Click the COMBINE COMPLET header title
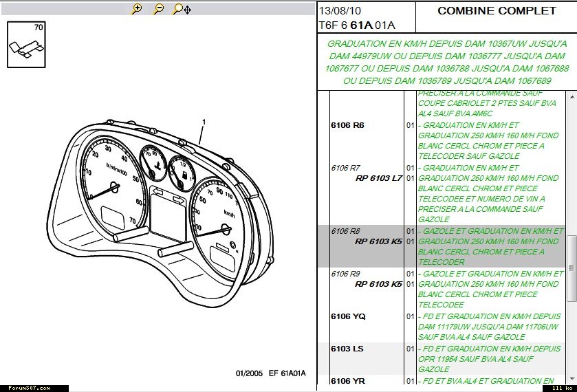Image resolution: width=577 pixels, height=392 pixels. click(497, 11)
